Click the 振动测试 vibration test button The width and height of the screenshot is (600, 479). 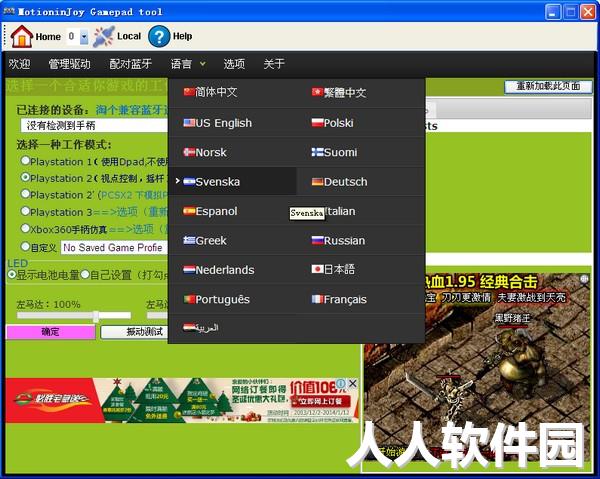134,332
